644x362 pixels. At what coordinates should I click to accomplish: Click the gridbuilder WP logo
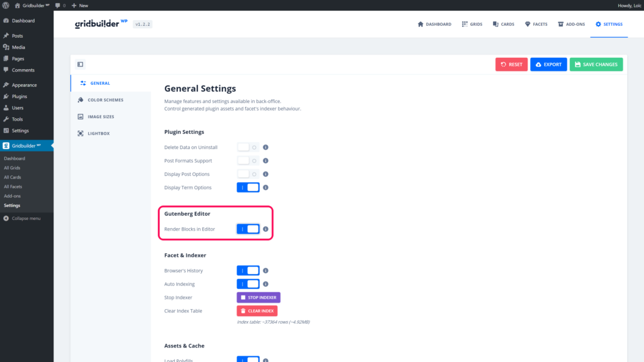click(101, 24)
